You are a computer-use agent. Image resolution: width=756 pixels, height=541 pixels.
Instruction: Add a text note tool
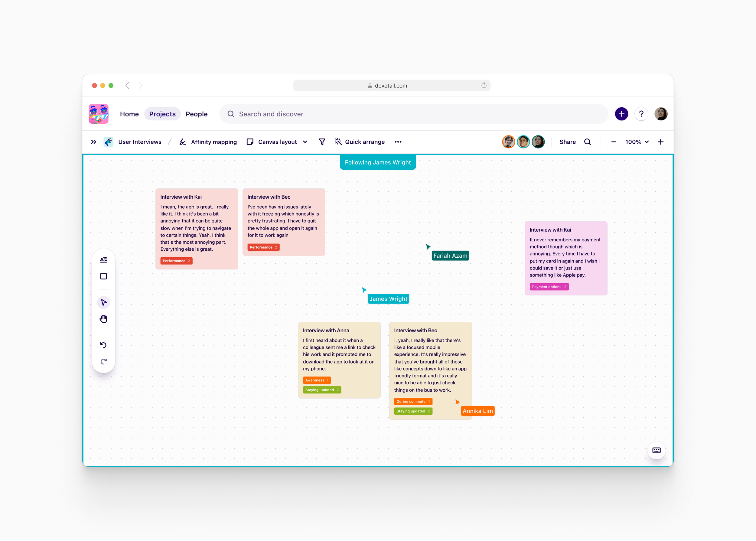[x=104, y=259]
